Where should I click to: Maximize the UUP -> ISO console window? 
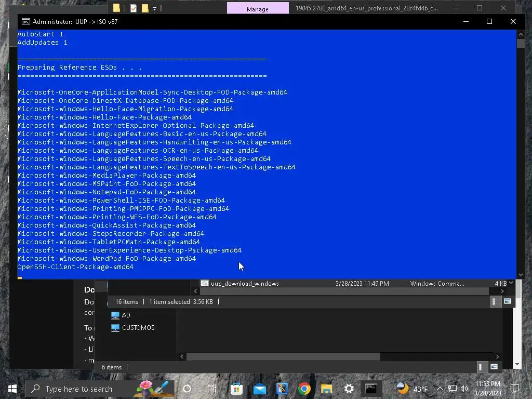(489, 21)
